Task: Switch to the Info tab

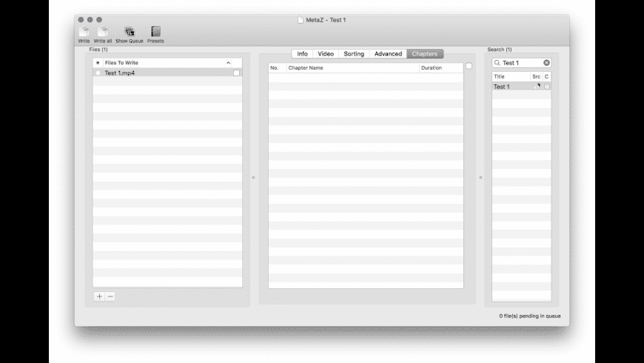Action: coord(302,54)
